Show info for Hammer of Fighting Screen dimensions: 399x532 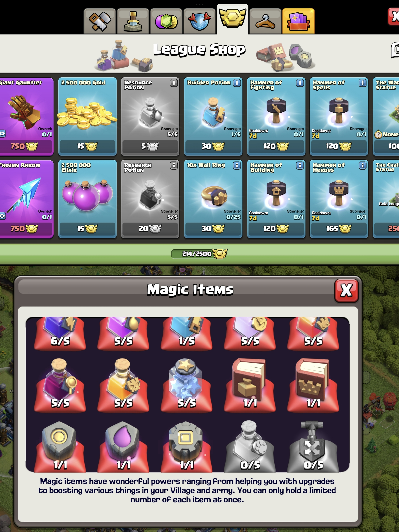pos(300,83)
